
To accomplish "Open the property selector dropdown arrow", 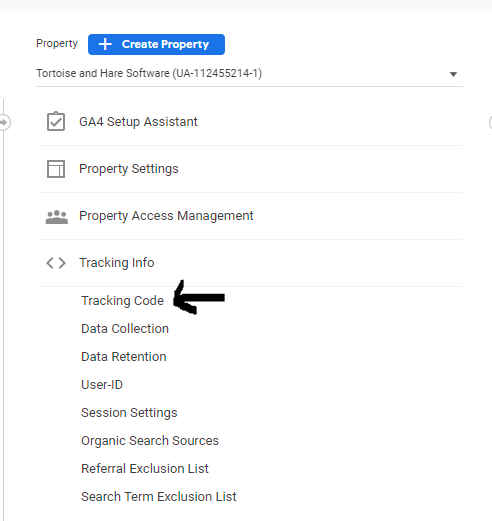I will click(x=453, y=74).
